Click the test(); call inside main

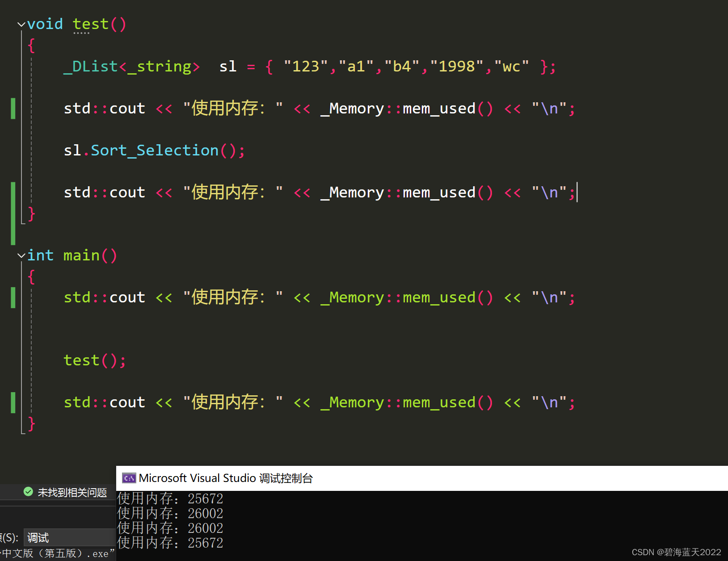click(x=95, y=360)
